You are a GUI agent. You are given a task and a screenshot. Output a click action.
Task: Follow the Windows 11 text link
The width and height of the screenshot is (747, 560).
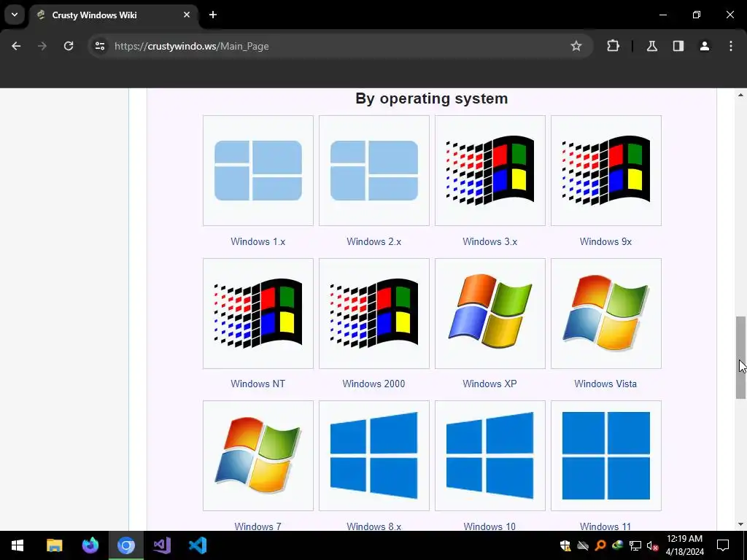pyautogui.click(x=605, y=526)
